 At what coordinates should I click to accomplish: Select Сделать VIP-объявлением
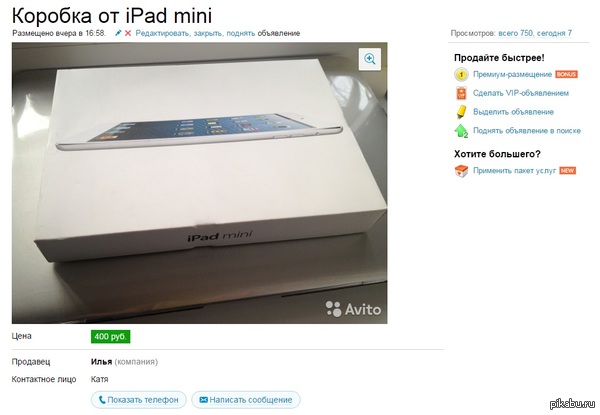pos(521,93)
